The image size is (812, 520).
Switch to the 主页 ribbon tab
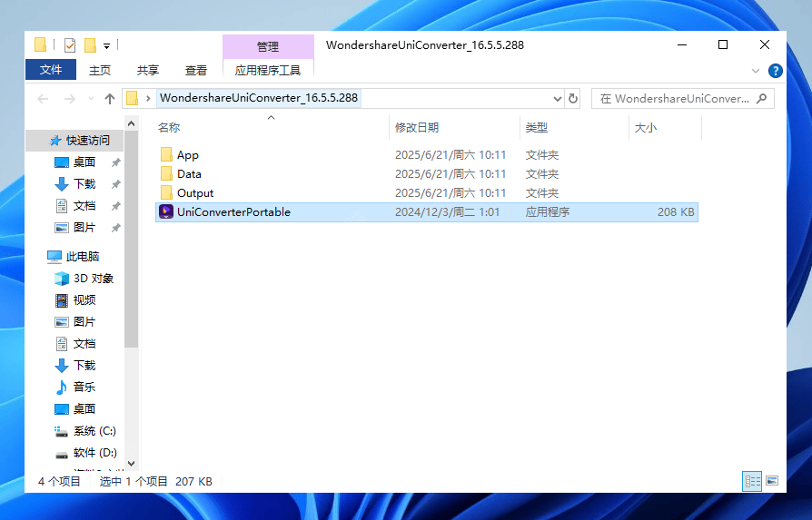click(99, 71)
